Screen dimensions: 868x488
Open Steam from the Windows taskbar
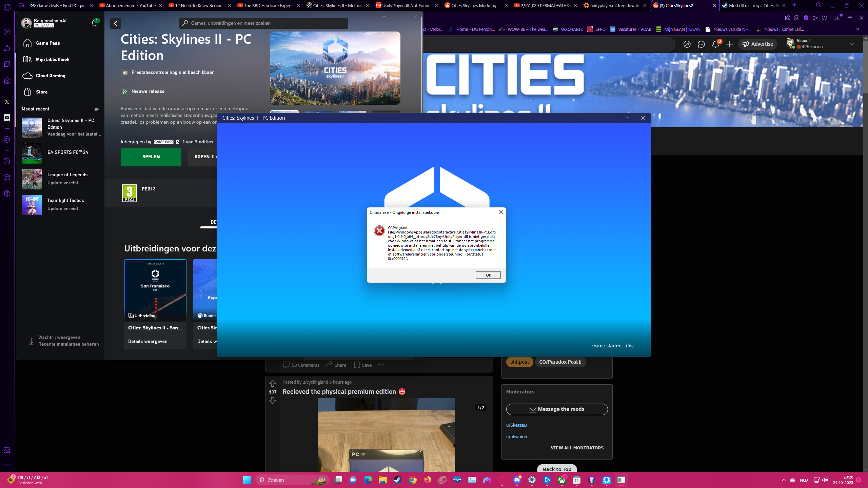point(397,480)
